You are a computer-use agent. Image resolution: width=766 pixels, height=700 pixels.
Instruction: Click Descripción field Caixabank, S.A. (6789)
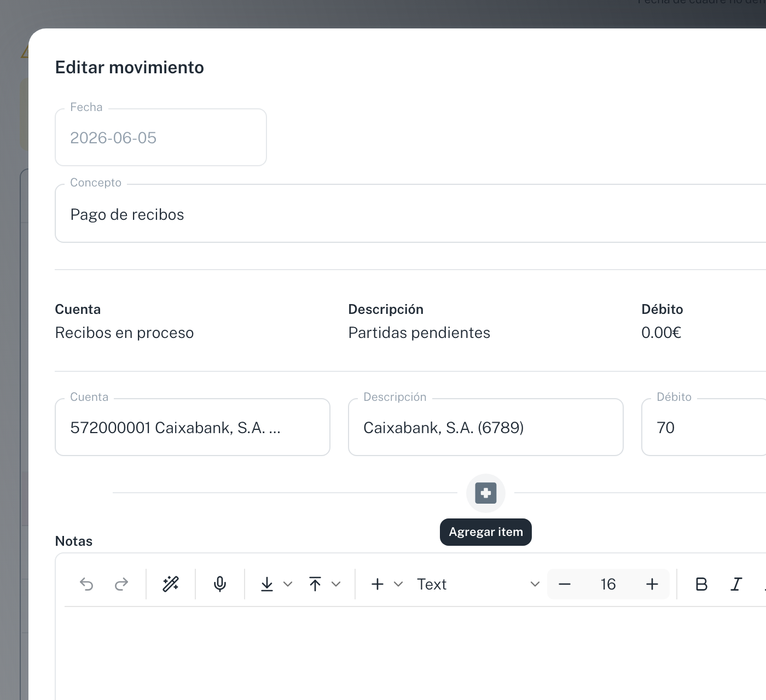point(486,427)
